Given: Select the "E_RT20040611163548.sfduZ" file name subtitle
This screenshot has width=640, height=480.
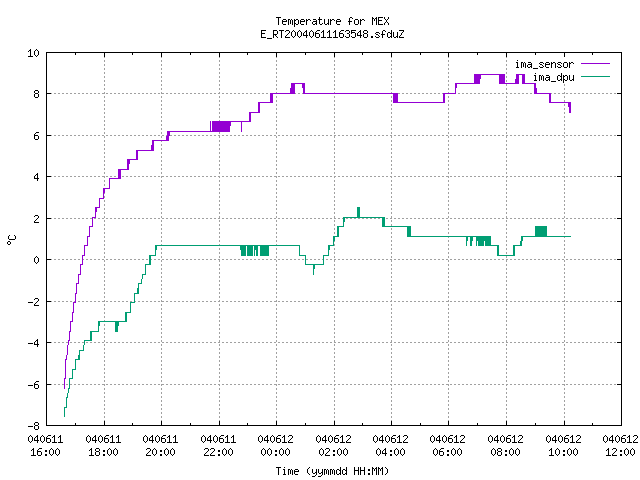Looking at the screenshot, I should click(x=332, y=34).
